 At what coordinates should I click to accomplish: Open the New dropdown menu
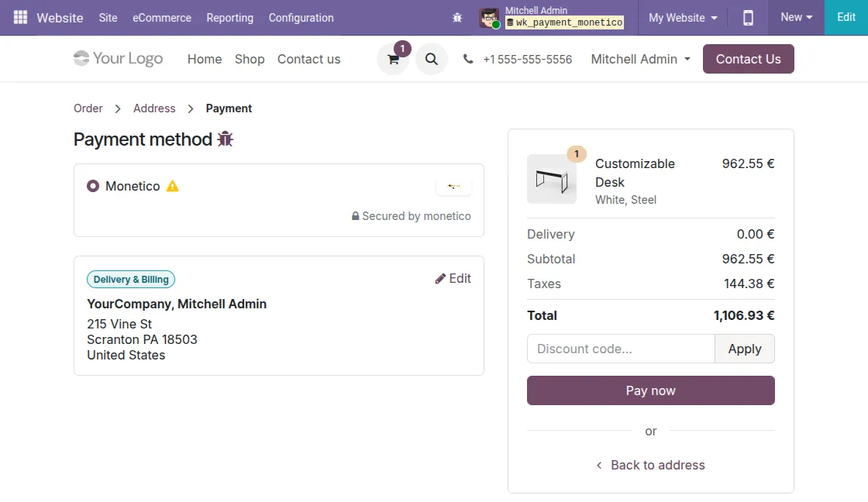pos(796,17)
